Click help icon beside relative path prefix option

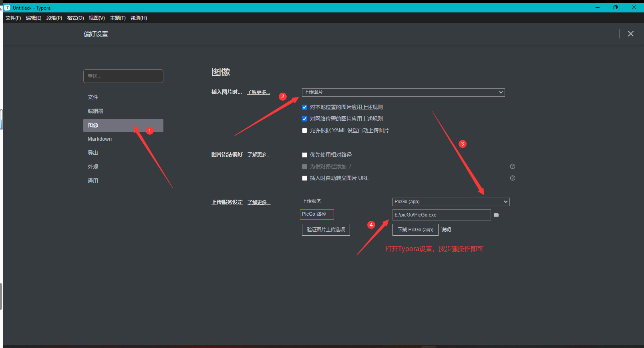(x=512, y=166)
